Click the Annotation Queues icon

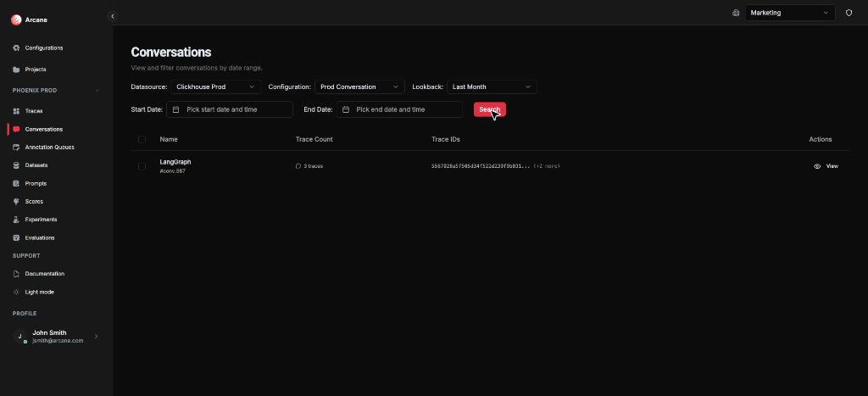[x=16, y=148]
